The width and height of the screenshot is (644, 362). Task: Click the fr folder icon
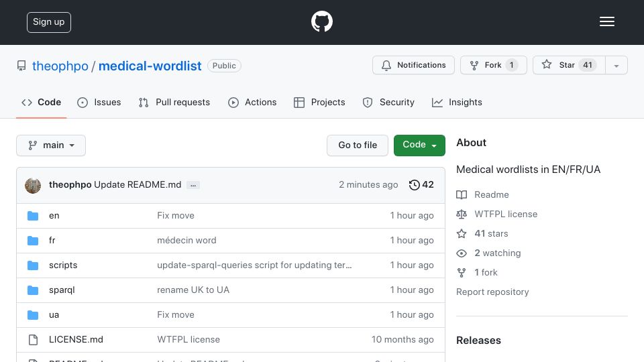[33, 241]
